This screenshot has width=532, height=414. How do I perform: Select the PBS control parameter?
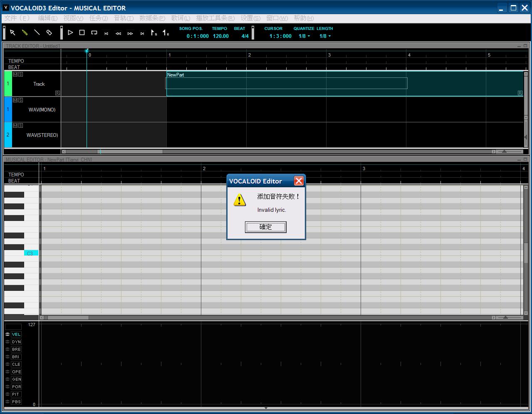16,402
